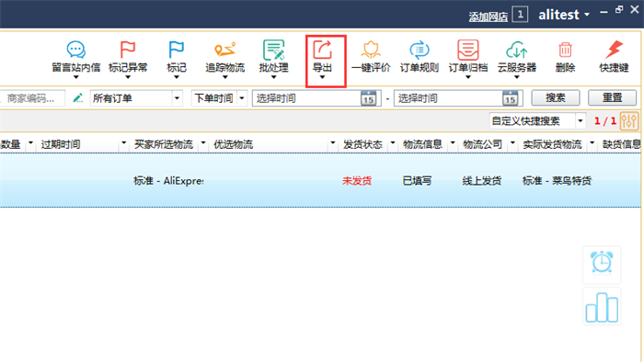Click the 实际发货物流 column header
The image size is (644, 362).
click(x=552, y=144)
